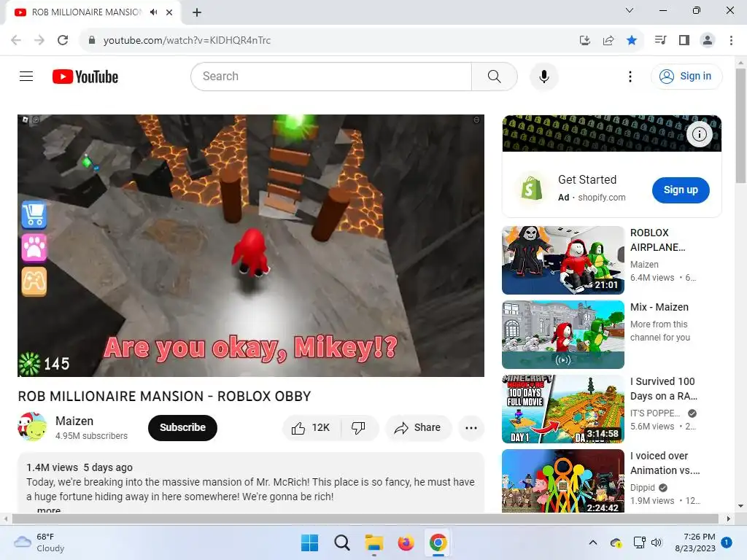Go forward in browser history
Screen dimensions: 747x560
point(39,40)
